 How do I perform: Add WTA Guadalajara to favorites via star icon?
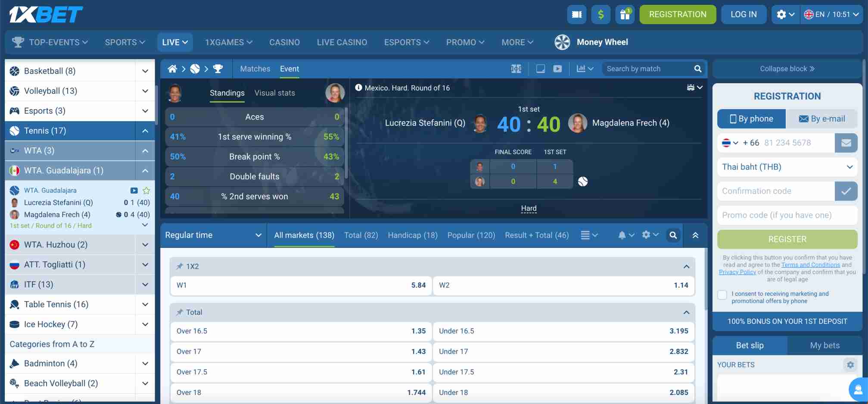(146, 190)
